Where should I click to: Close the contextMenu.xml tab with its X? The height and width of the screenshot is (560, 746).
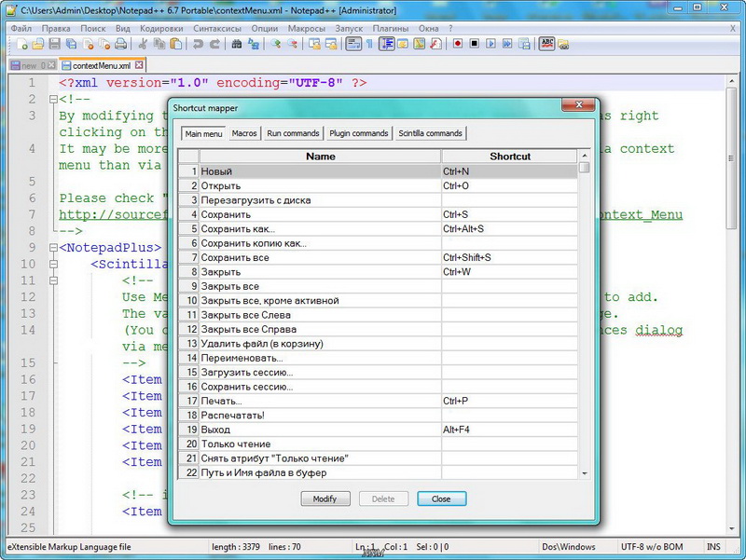click(138, 64)
